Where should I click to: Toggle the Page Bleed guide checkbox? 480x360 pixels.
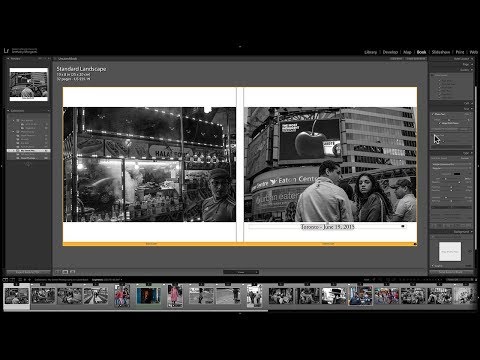click(x=440, y=80)
